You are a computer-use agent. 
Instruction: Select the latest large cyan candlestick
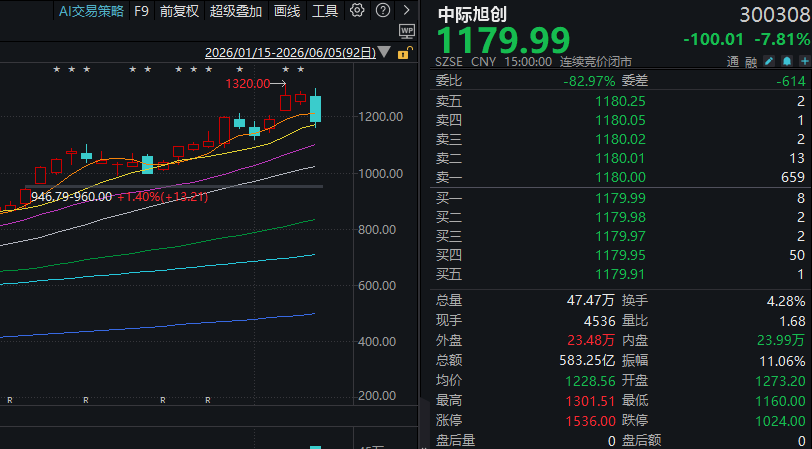[x=315, y=109]
